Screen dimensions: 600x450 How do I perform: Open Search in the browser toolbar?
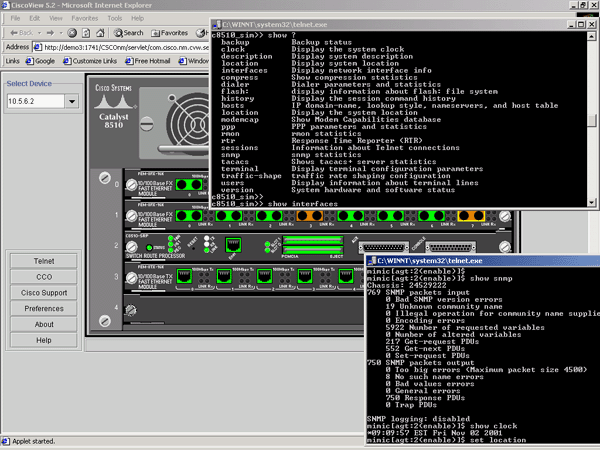point(129,33)
